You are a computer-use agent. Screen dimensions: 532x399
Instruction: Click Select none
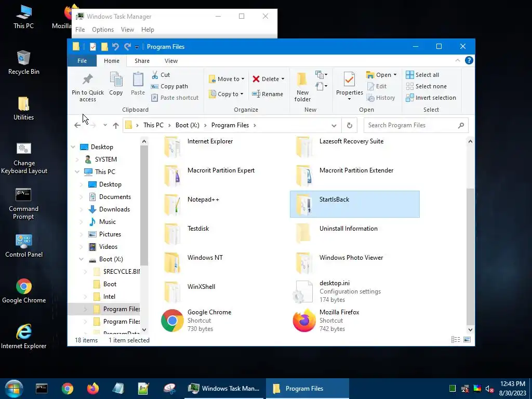(x=427, y=87)
